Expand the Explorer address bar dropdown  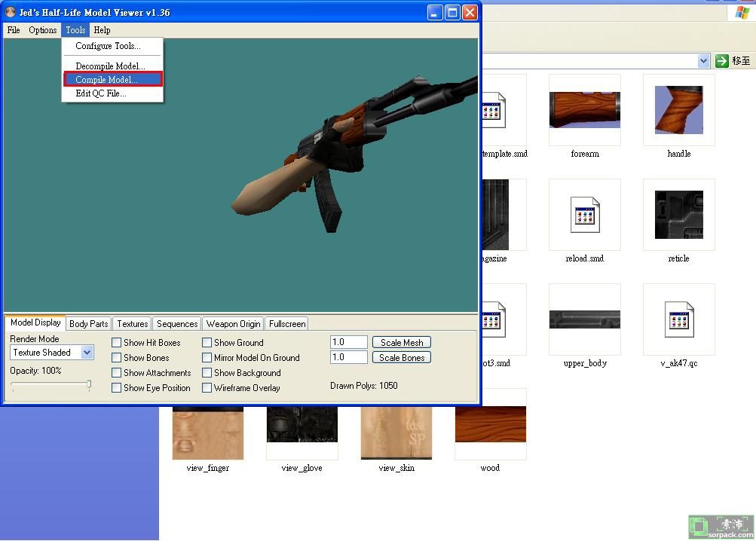point(703,61)
